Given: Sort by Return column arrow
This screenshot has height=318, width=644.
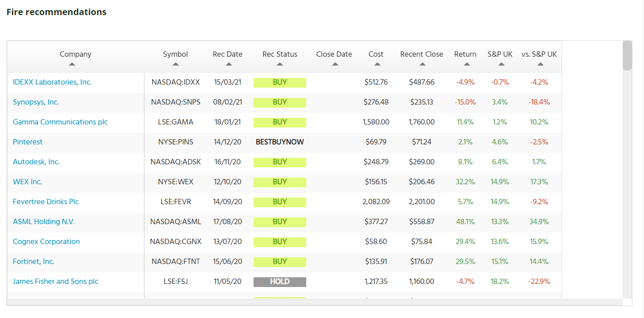Looking at the screenshot, I should pyautogui.click(x=467, y=64).
